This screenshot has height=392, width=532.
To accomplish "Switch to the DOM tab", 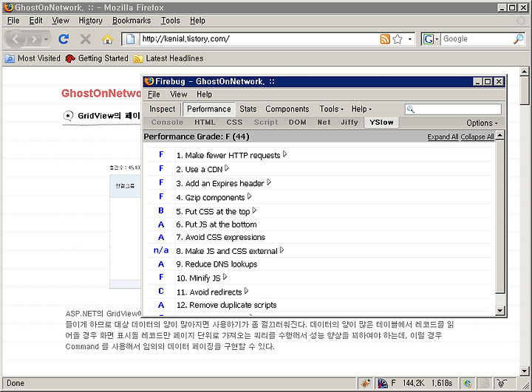I will pyautogui.click(x=298, y=123).
